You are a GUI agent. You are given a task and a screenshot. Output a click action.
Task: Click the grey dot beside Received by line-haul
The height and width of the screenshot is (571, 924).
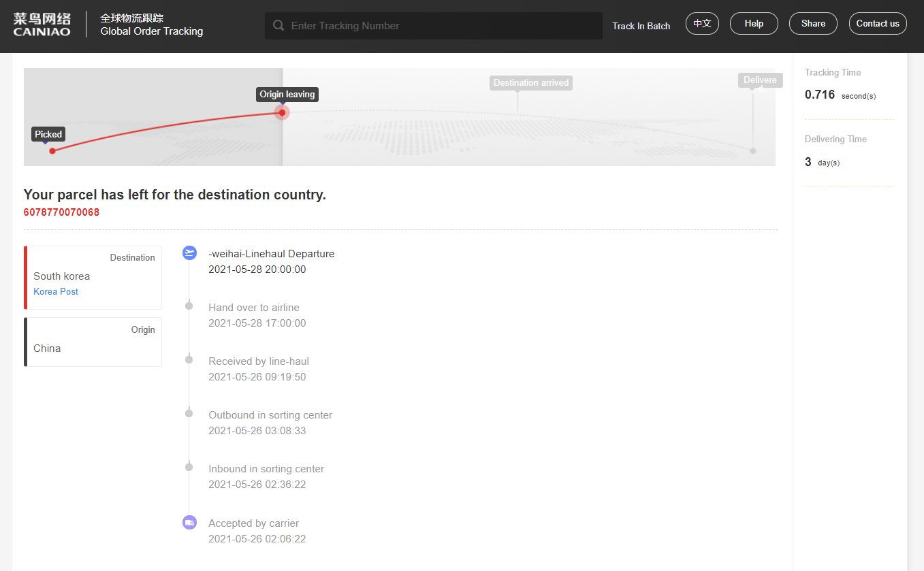point(189,360)
